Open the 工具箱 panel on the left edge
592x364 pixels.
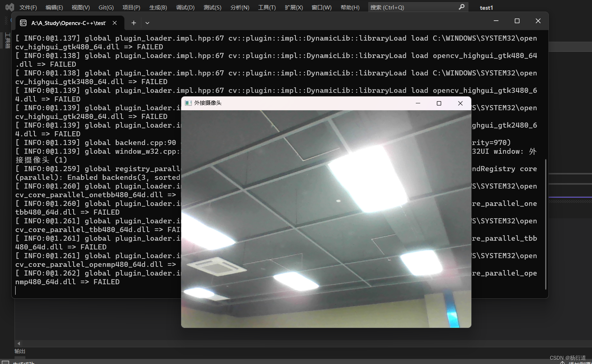(7, 40)
